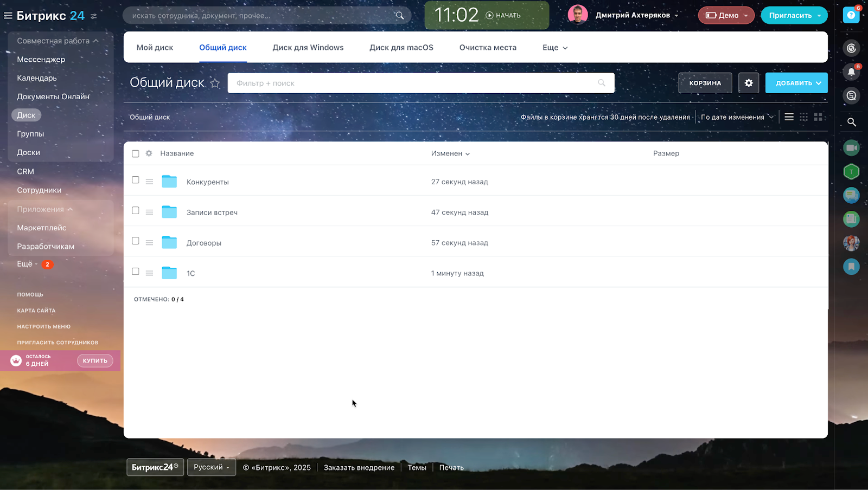The height and width of the screenshot is (490, 868).
Task: Open the Диск для macOS tab
Action: click(x=401, y=48)
